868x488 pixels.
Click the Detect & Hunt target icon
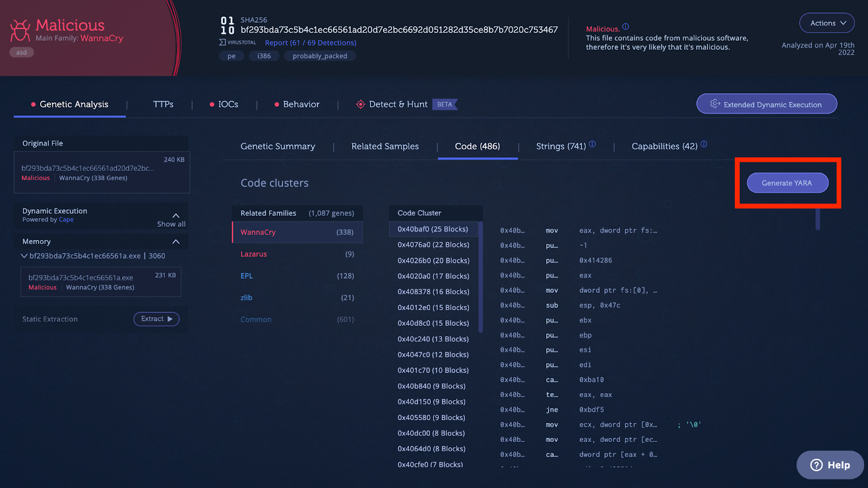360,104
